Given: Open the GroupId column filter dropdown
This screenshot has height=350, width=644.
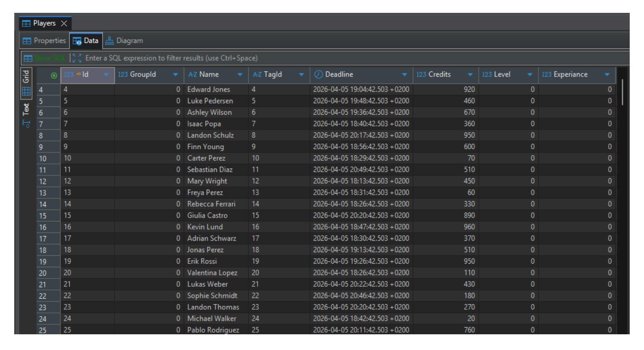Looking at the screenshot, I should click(x=175, y=75).
